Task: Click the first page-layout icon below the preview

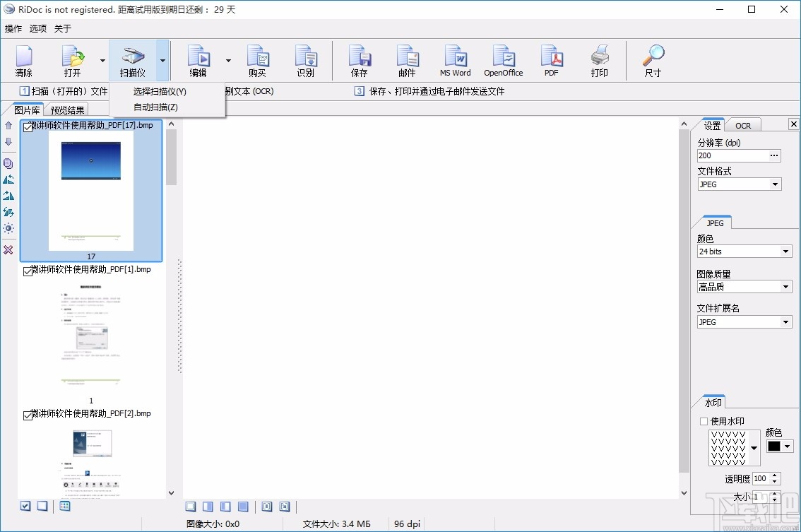Action: pos(191,507)
